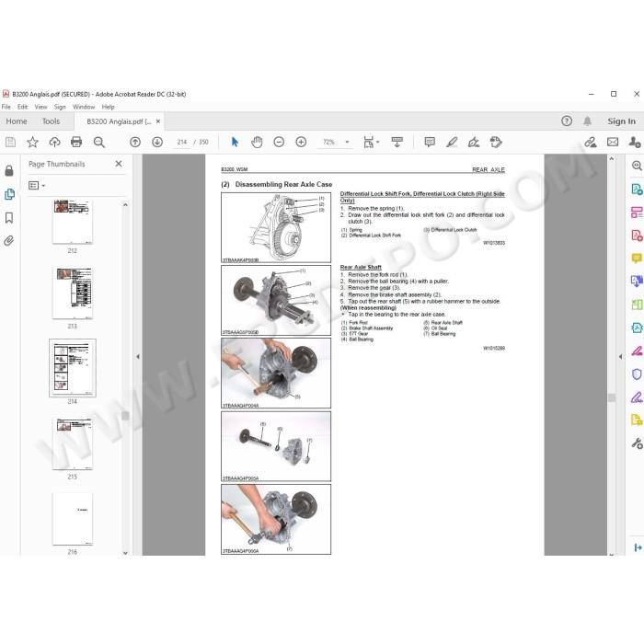Image resolution: width=644 pixels, height=644 pixels.
Task: Click the Sign In link
Action: [x=621, y=121]
